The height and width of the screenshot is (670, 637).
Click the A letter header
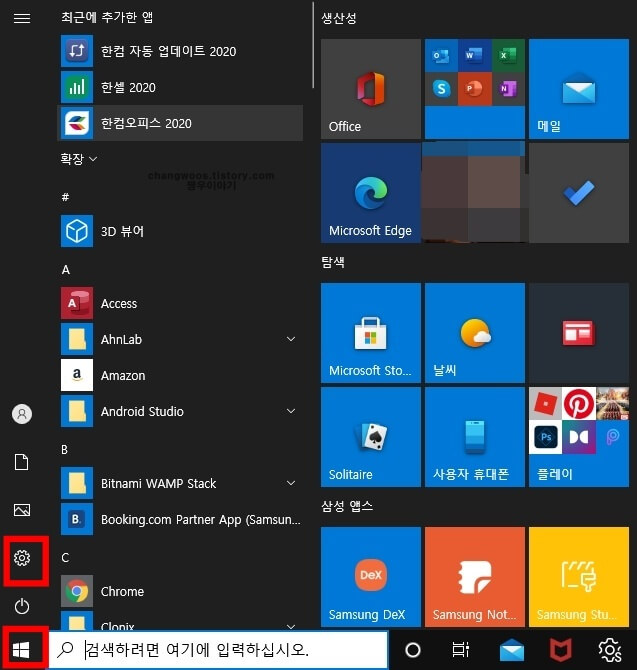(65, 270)
